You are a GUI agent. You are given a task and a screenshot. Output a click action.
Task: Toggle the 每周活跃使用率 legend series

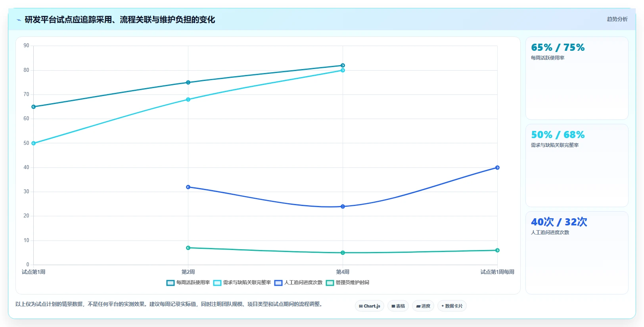pyautogui.click(x=188, y=283)
